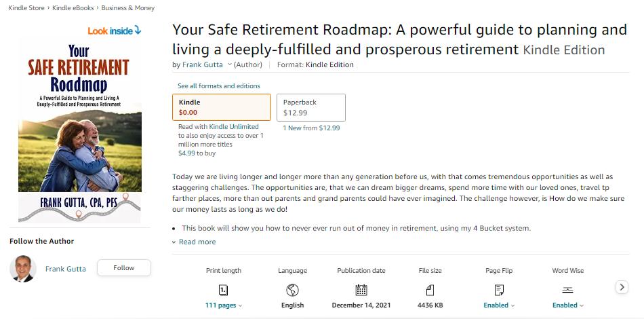The width and height of the screenshot is (644, 319).
Task: Click the Word Wise icon
Action: point(567,290)
